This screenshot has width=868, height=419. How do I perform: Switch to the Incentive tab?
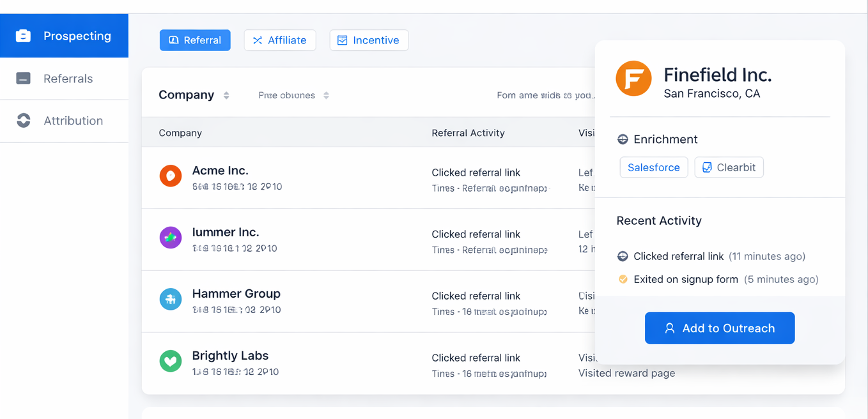(x=369, y=40)
